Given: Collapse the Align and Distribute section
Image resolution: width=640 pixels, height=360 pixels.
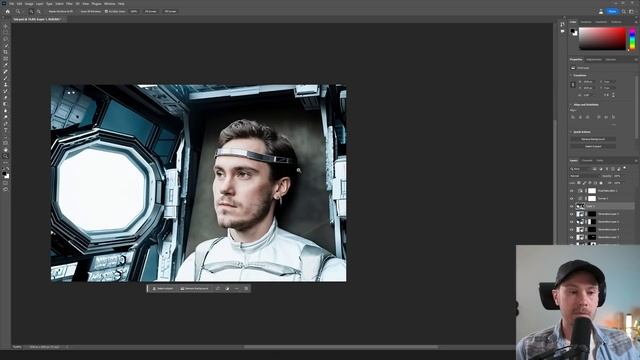Looking at the screenshot, I should click(571, 105).
